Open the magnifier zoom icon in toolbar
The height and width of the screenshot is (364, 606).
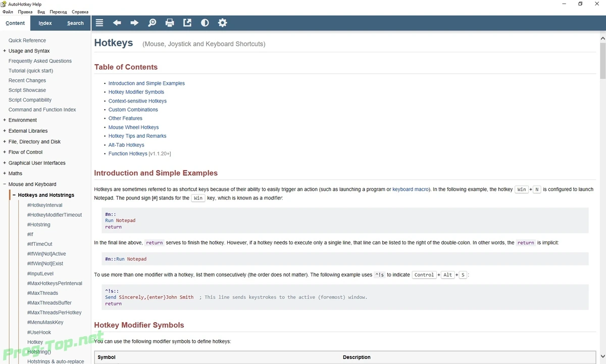[x=152, y=23]
